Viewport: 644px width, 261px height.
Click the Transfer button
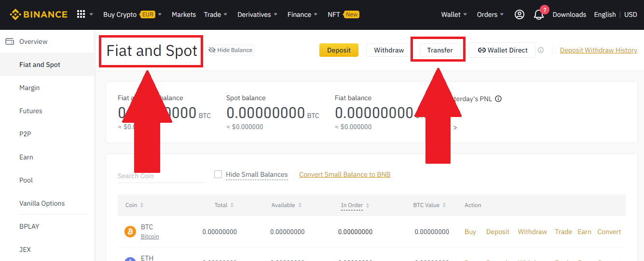[x=440, y=50]
